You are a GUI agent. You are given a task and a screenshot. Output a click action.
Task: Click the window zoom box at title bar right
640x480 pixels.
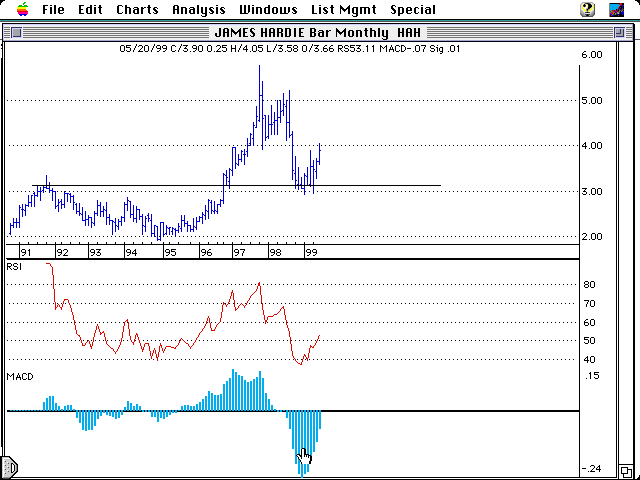coord(619,32)
